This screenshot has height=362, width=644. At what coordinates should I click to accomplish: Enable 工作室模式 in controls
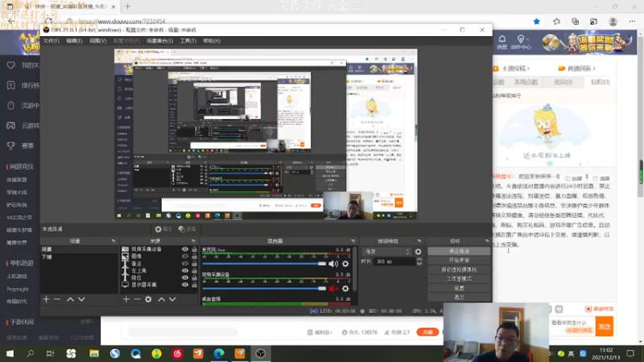459,278
